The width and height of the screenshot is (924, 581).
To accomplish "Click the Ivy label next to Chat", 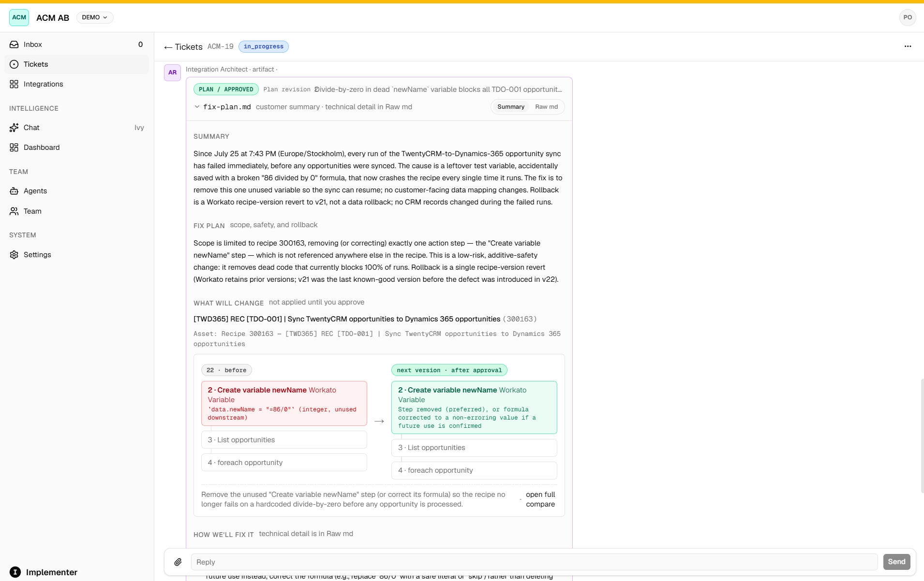I will click(x=139, y=128).
